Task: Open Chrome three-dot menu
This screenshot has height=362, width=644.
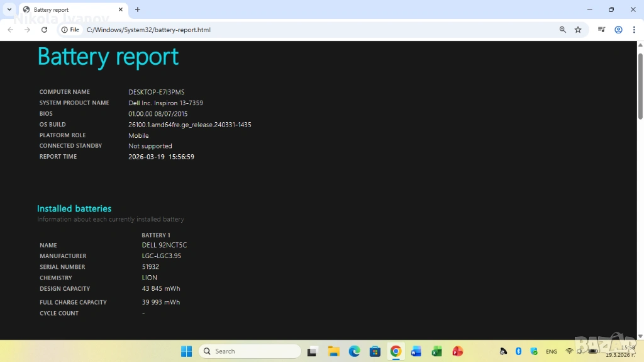Action: (x=633, y=30)
